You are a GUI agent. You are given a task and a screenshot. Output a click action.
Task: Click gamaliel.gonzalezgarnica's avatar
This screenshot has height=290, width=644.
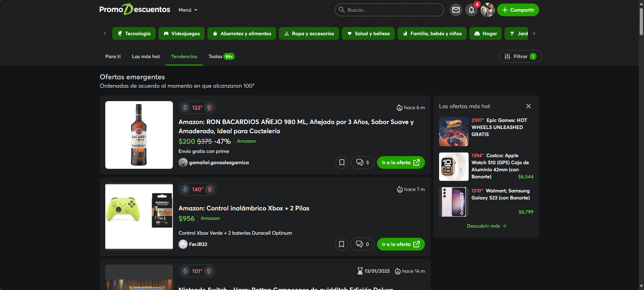[183, 162]
